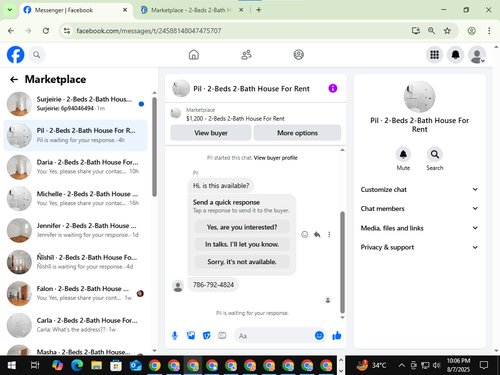Show hidden system tray icons chevron
500x375 pixels.
click(402, 366)
